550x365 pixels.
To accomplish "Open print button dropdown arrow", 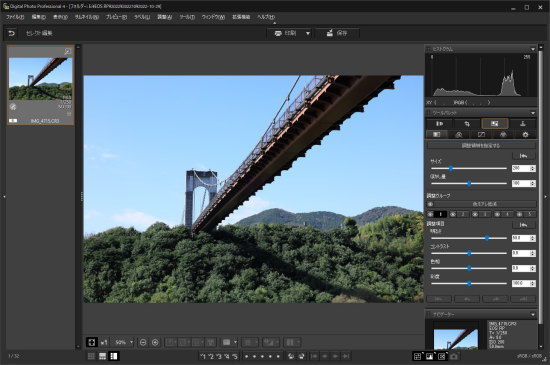I will click(308, 33).
